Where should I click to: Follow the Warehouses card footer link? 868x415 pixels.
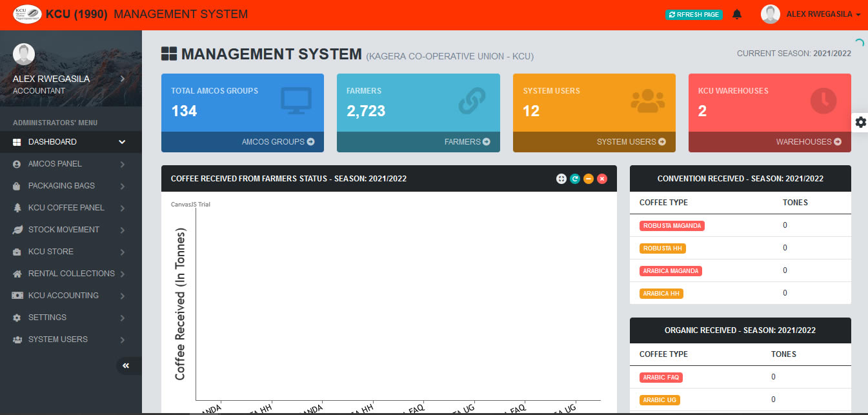click(770, 142)
